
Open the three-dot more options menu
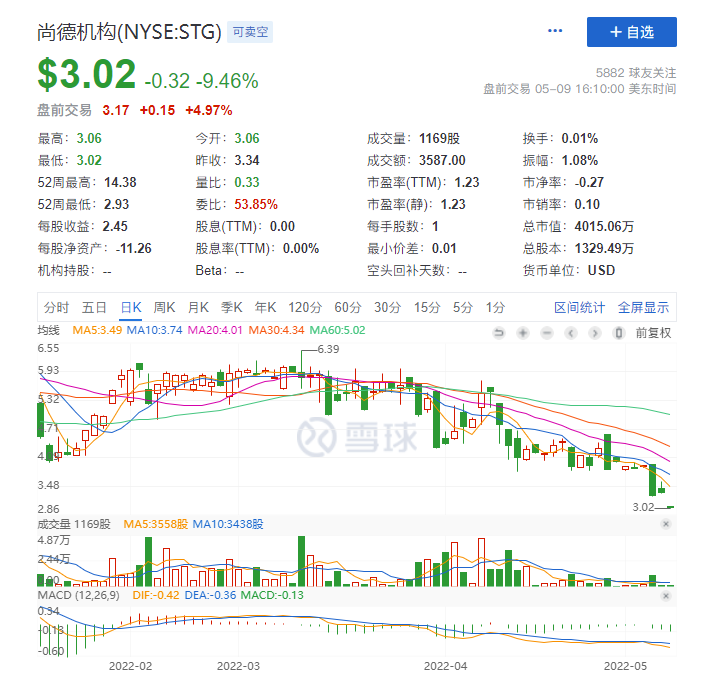tap(555, 31)
